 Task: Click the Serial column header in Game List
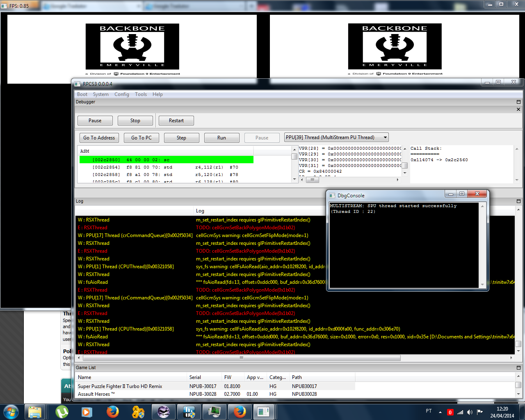click(x=195, y=377)
